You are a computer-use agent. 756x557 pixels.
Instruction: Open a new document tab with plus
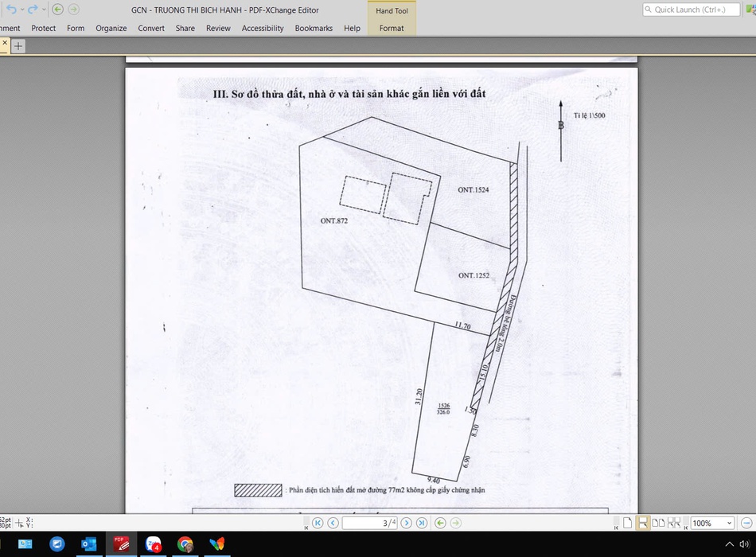tap(18, 46)
